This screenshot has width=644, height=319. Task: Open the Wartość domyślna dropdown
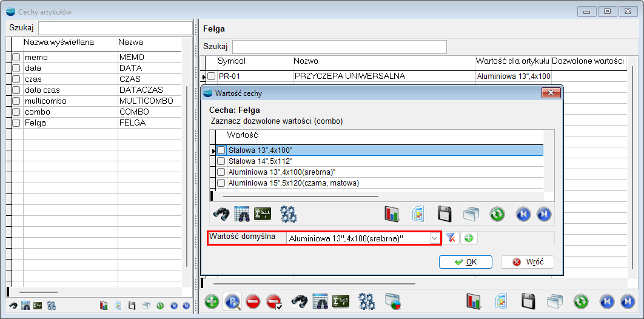434,239
